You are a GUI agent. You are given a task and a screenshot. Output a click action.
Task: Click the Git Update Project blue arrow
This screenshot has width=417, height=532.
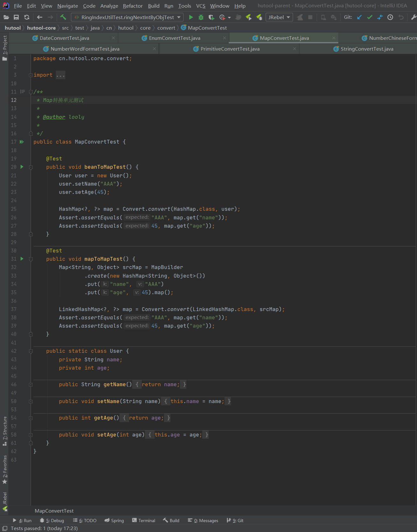pos(359,17)
